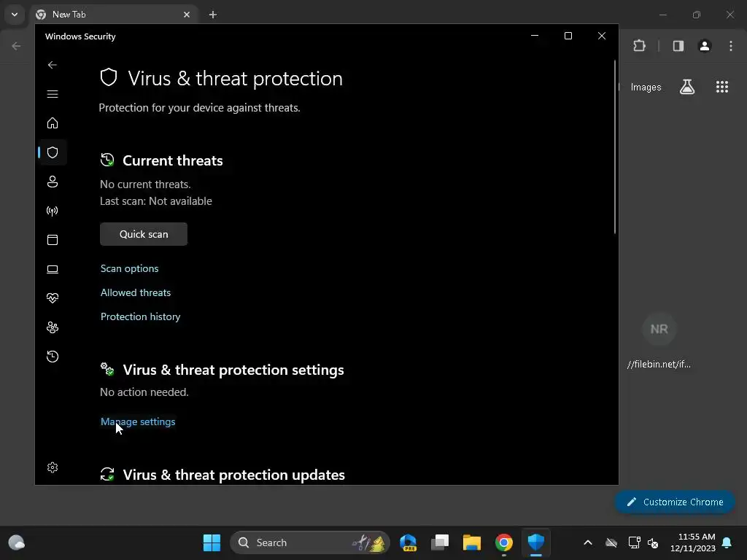Viewport: 747px width, 560px height.
Task: Open network status tray icon
Action: tap(634, 542)
